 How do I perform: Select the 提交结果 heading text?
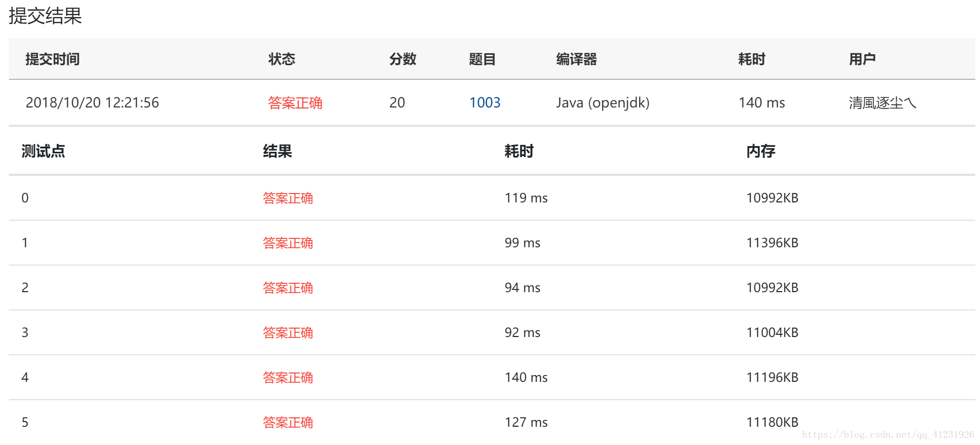[45, 16]
